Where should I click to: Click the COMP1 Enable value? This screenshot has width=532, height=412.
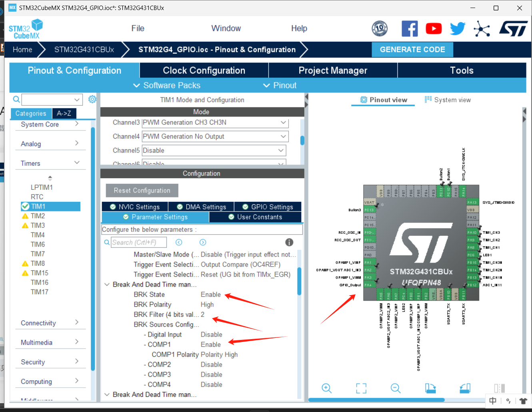pos(211,345)
